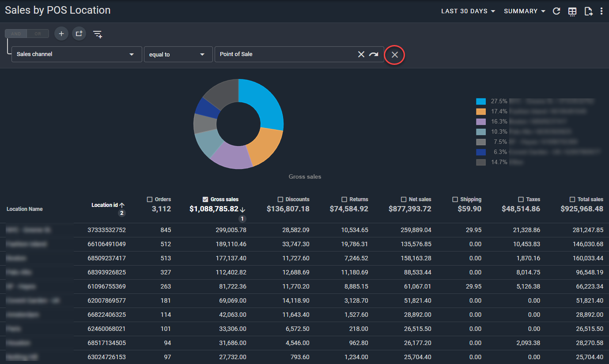
Task: Clear the Point of Sale filter value
Action: pyautogui.click(x=361, y=54)
